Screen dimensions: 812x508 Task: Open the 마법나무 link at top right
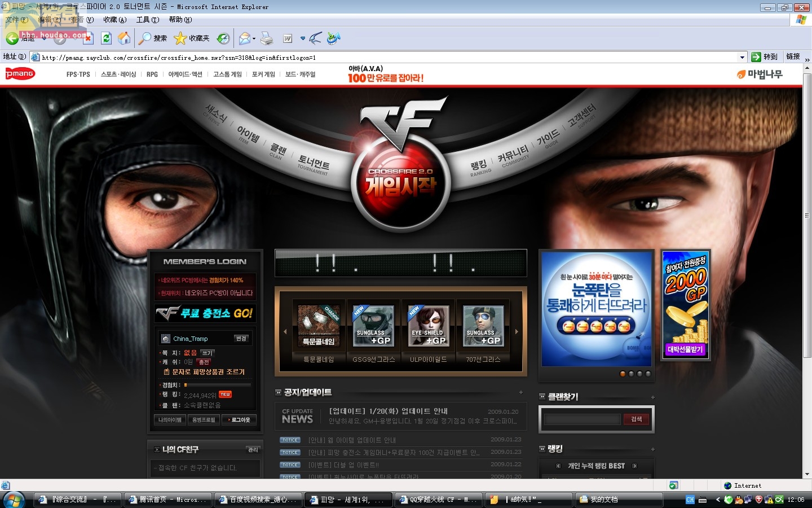click(x=760, y=74)
